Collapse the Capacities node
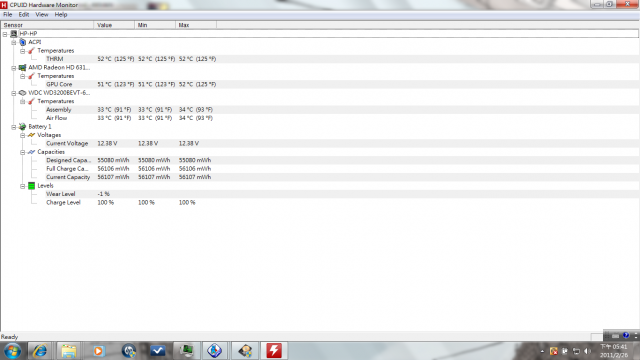This screenshot has width=640, height=360. pos(23,152)
